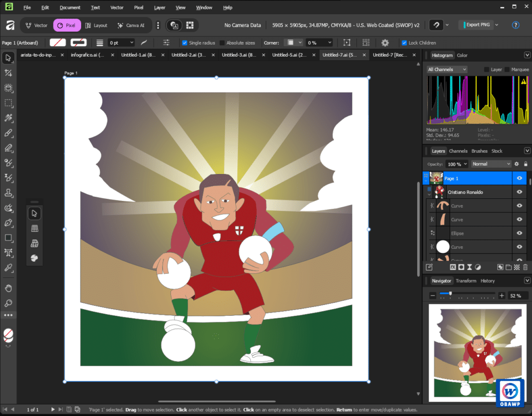Image resolution: width=532 pixels, height=416 pixels.
Task: Collapse the Cristiano Ronaldo group chevron
Action: [x=429, y=195]
